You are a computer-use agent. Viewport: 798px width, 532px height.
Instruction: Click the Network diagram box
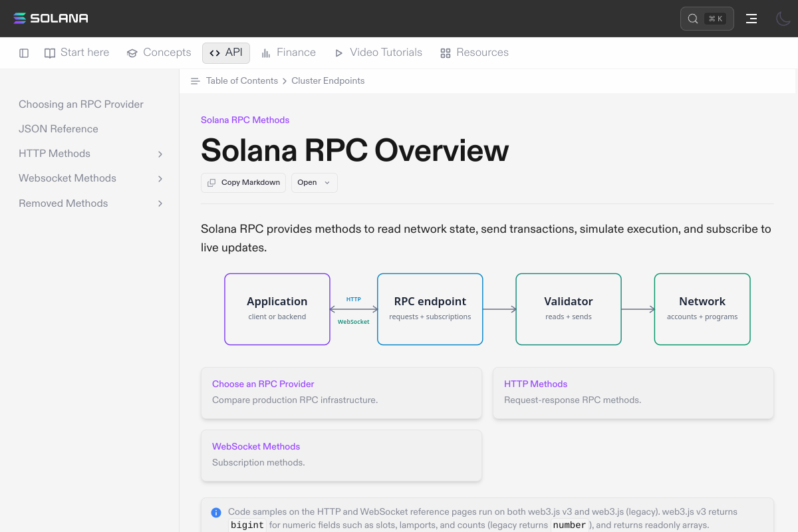(x=702, y=309)
